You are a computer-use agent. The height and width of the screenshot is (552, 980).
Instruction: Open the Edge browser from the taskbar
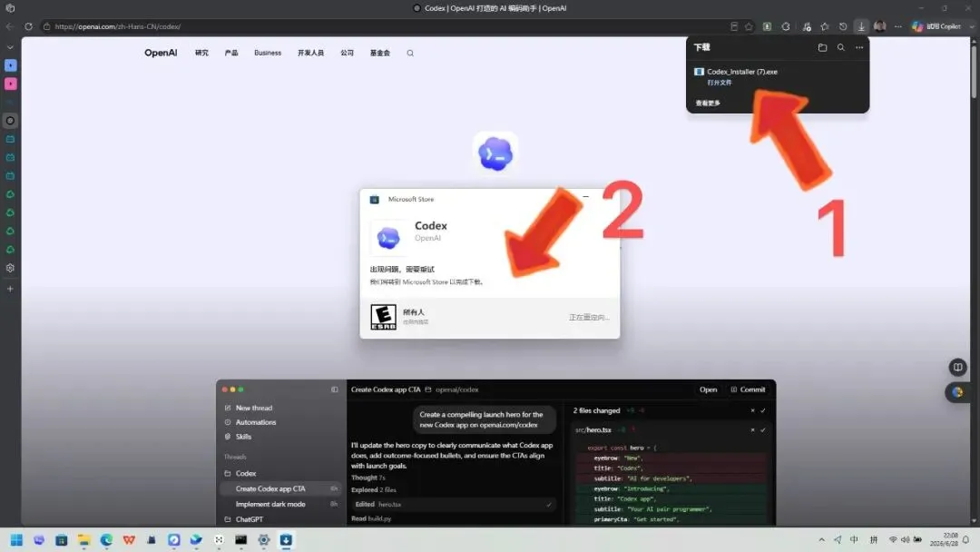tap(106, 540)
